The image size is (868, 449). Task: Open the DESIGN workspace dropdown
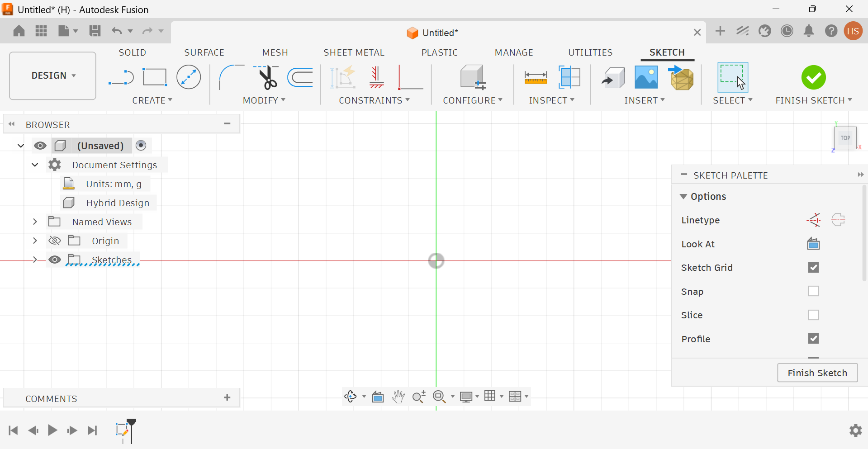tap(52, 76)
